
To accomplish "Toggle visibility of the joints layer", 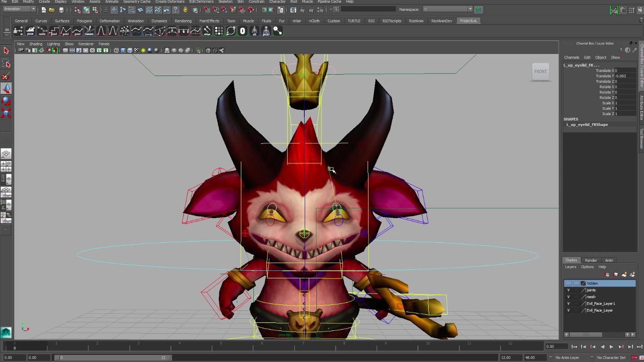I will coord(568,290).
